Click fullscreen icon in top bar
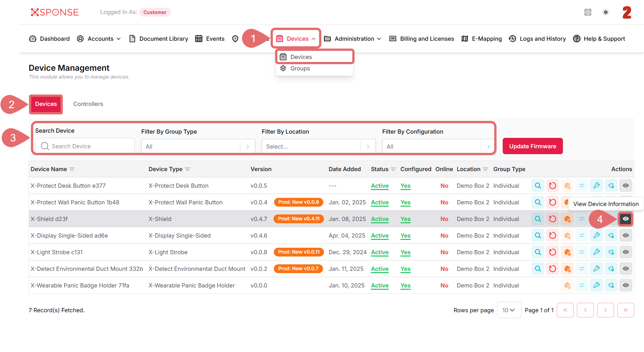 coord(588,12)
